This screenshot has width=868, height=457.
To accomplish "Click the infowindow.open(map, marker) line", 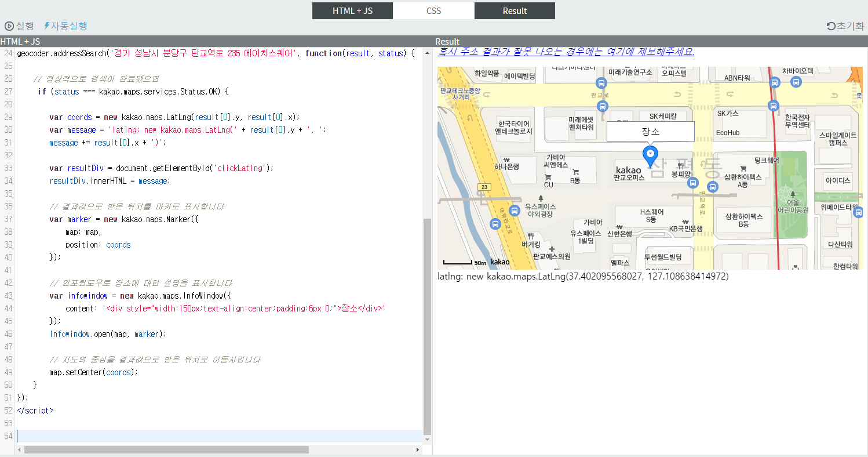I will pyautogui.click(x=108, y=334).
